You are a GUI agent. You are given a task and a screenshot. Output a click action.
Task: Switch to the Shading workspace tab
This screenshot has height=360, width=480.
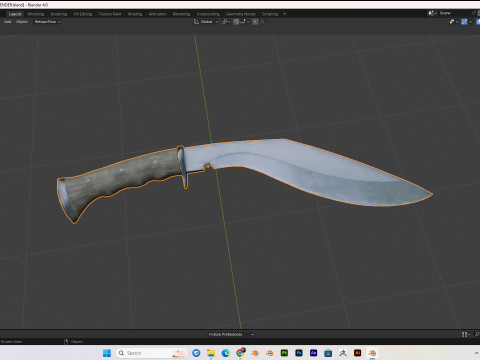pyautogui.click(x=135, y=14)
